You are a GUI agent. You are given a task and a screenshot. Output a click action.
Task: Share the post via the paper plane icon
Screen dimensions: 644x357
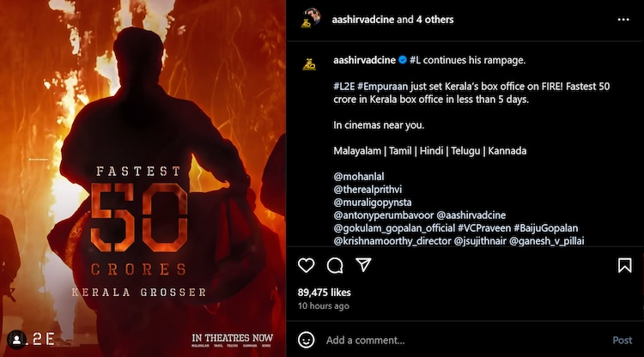(x=363, y=264)
